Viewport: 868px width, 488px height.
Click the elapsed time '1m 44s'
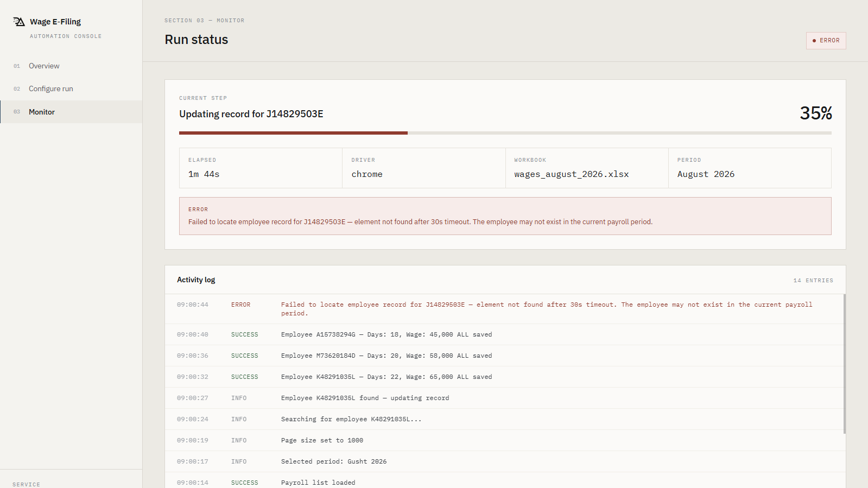(204, 174)
